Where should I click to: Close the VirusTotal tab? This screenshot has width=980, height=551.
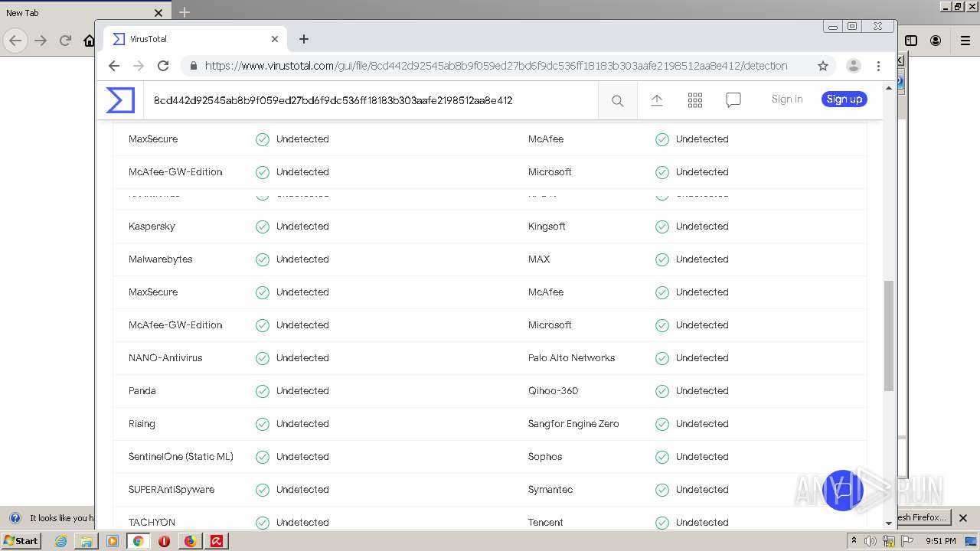(x=275, y=39)
